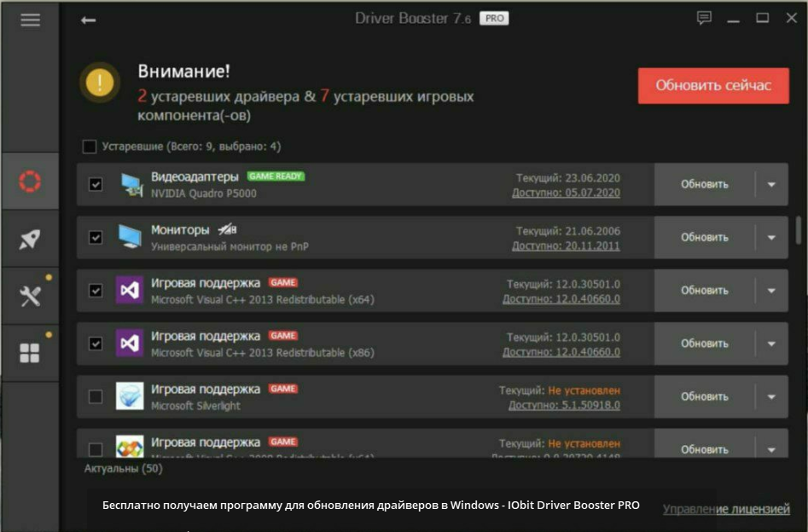This screenshot has width=808, height=532.
Task: Click Текущий: 23.06.2020 text
Action: (x=568, y=178)
